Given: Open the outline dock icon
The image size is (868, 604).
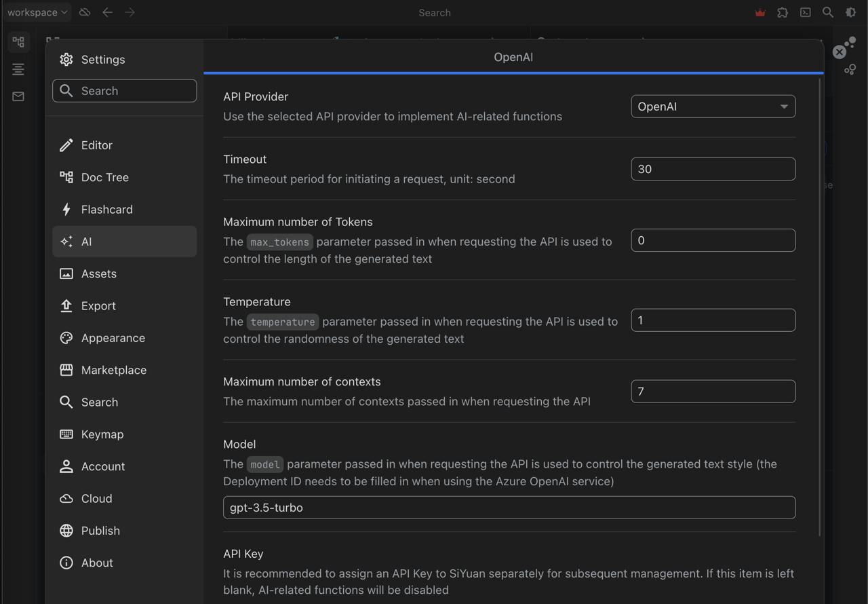Looking at the screenshot, I should point(18,69).
